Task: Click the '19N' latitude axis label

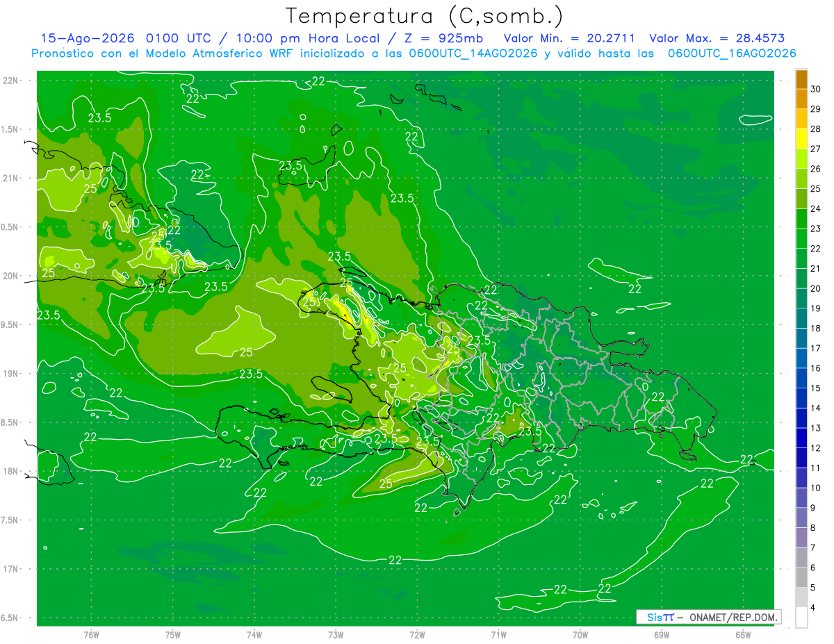Action: point(11,373)
